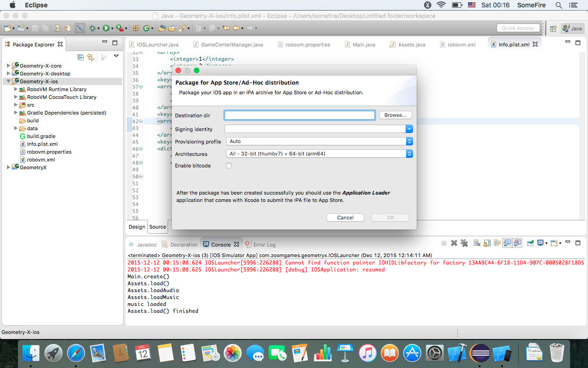
Task: Toggle Show Console on Standard Out
Action: coord(507,243)
